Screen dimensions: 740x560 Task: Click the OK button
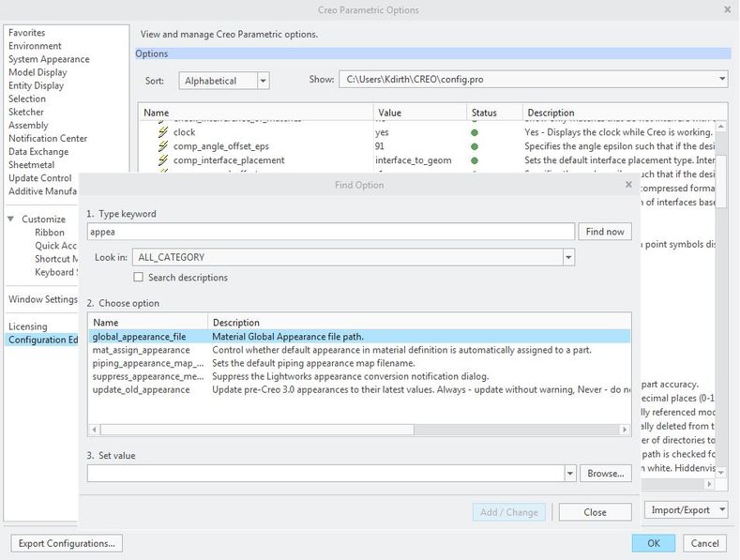654,543
